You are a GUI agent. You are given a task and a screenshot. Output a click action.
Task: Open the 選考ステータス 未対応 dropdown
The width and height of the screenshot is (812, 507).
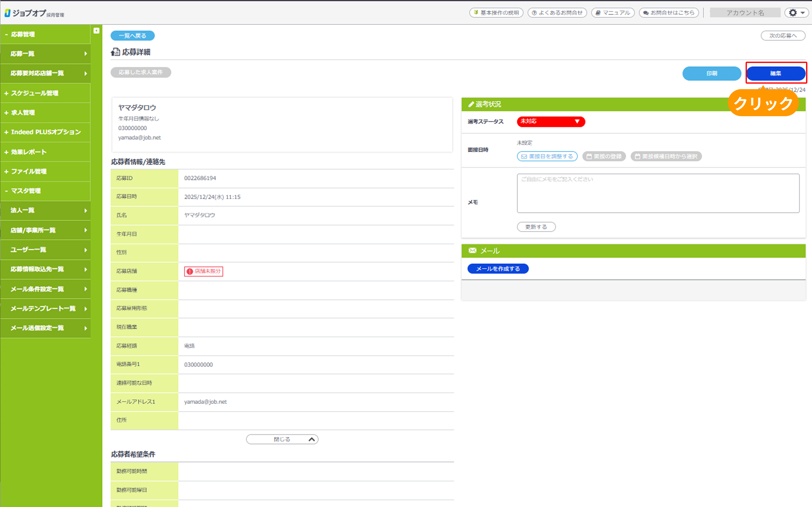[x=551, y=121]
